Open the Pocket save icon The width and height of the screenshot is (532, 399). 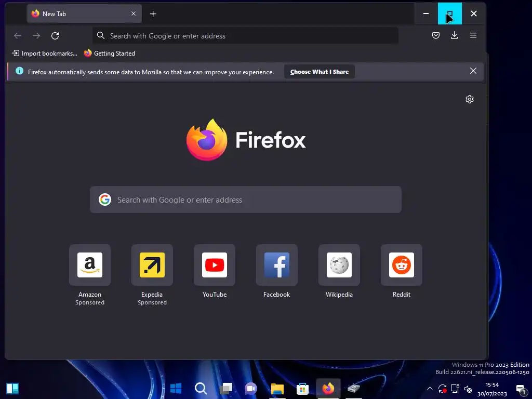point(436,35)
